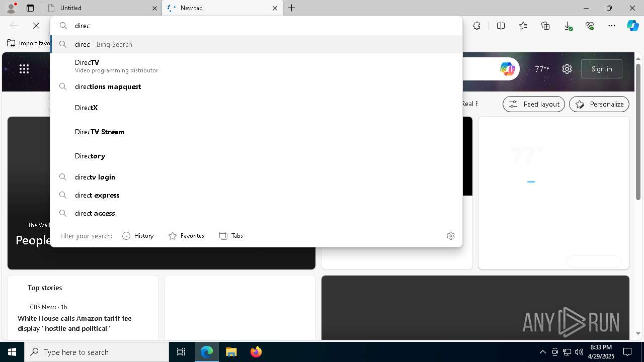Open the Windows Start menu
The width and height of the screenshot is (644, 362).
[12, 352]
